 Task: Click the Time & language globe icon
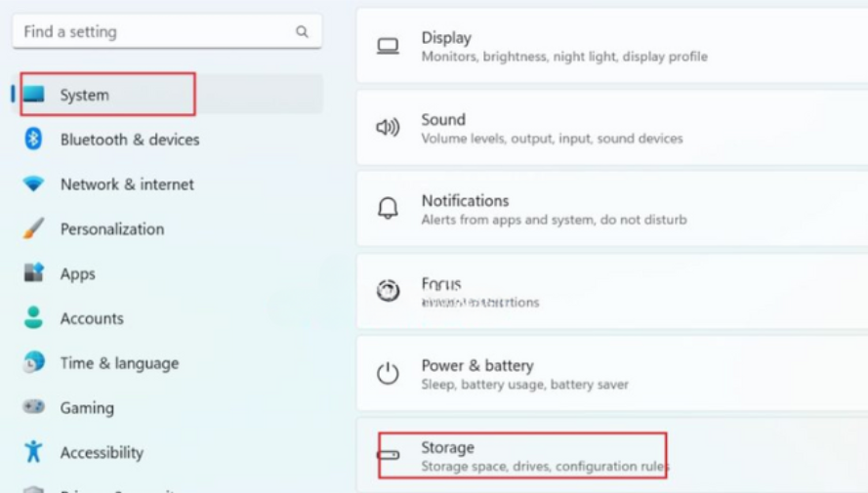33,362
